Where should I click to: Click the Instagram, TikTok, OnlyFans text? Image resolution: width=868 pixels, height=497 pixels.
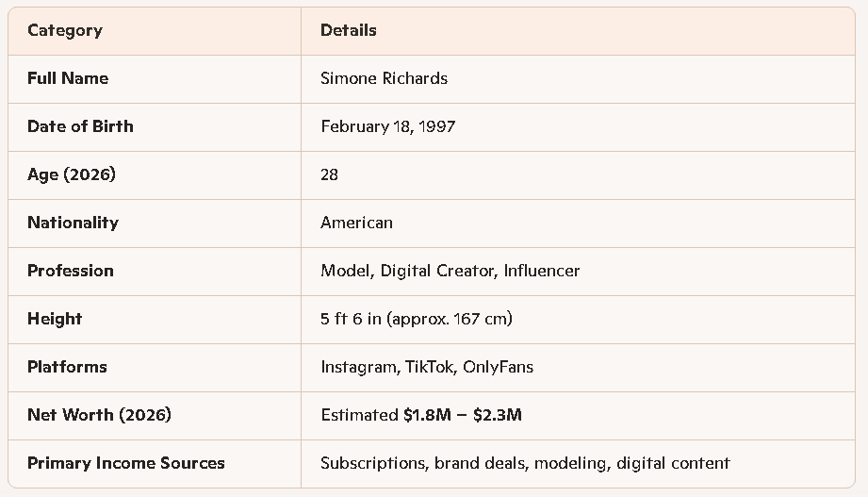pos(426,367)
